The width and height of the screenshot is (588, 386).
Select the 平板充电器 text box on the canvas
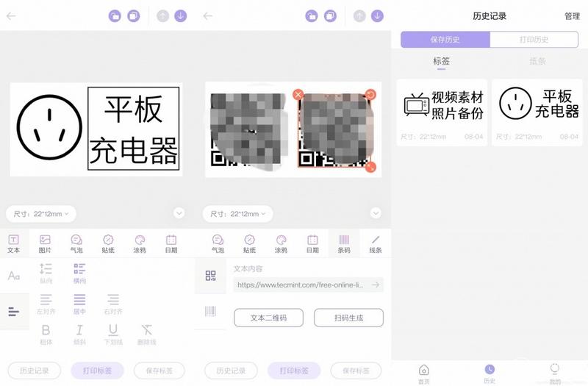tap(134, 129)
